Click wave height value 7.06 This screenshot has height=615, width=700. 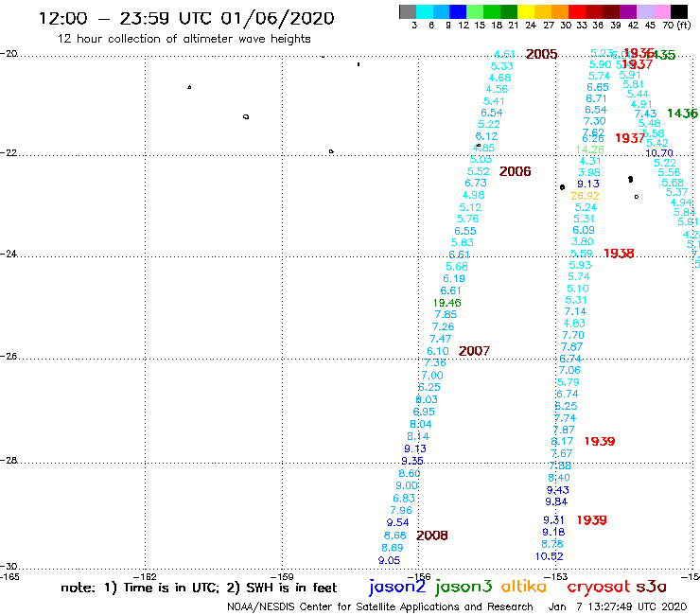(569, 370)
